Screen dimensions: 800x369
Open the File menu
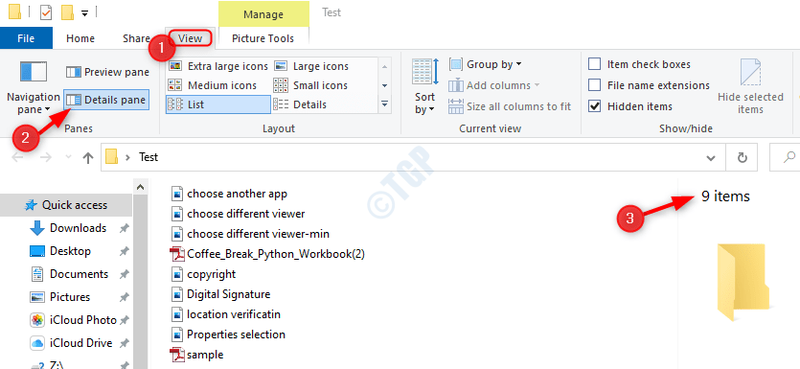pos(26,38)
